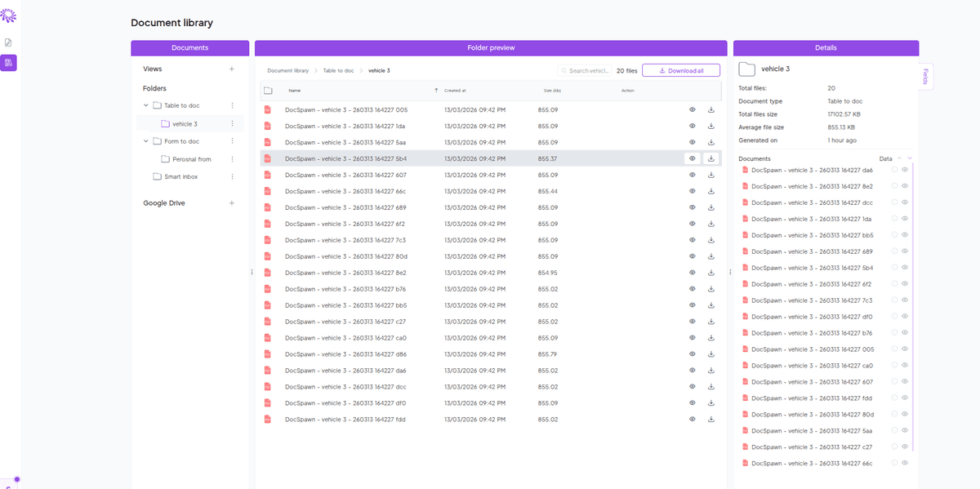Click the download icon for DocSpawn vehicle 3 005

click(710, 109)
